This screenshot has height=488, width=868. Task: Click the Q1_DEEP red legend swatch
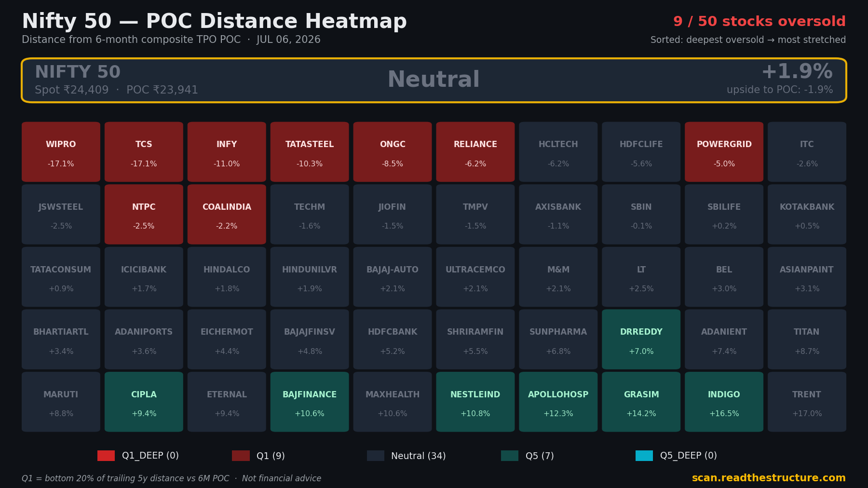pos(106,456)
